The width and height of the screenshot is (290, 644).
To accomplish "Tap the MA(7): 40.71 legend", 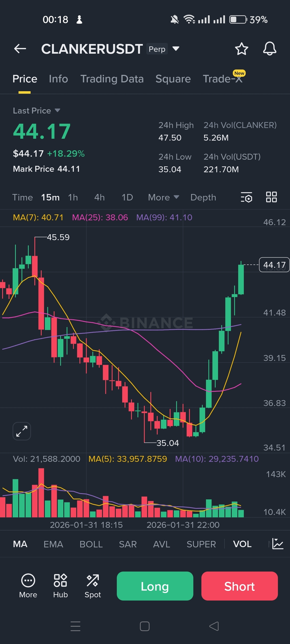I will (x=38, y=217).
